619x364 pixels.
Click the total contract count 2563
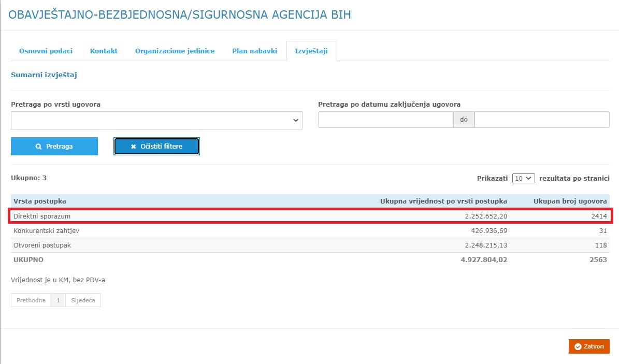click(598, 260)
